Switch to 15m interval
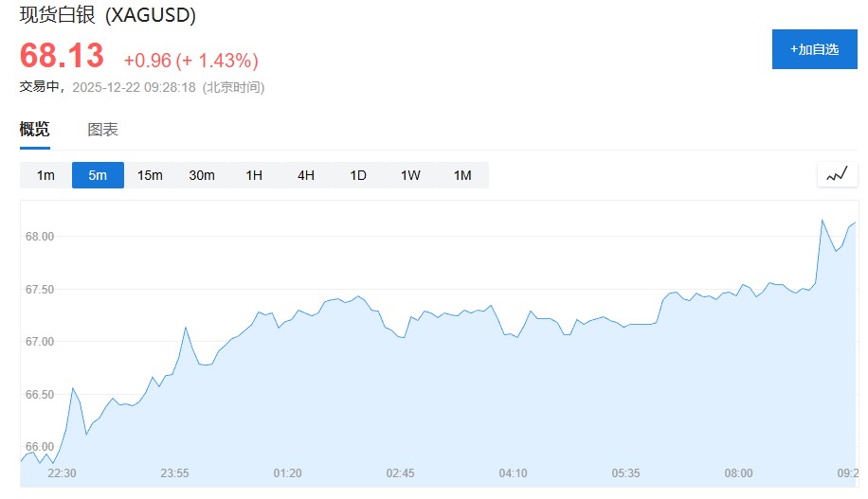 coord(150,175)
